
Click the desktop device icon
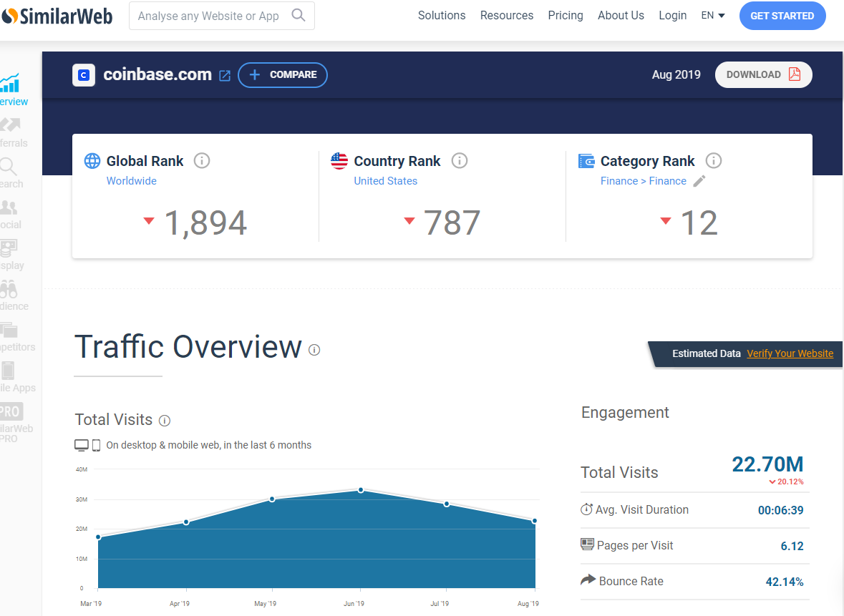point(82,446)
